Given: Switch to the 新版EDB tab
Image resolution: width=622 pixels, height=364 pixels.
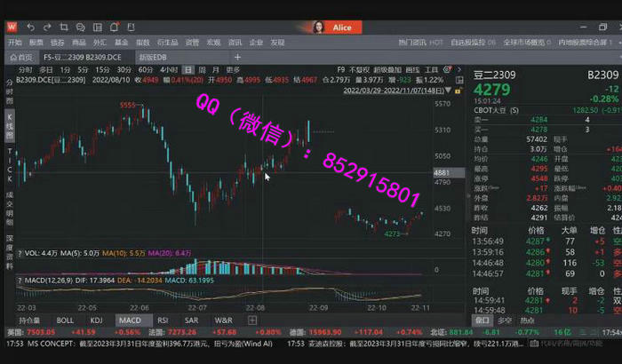Looking at the screenshot, I should tap(150, 56).
